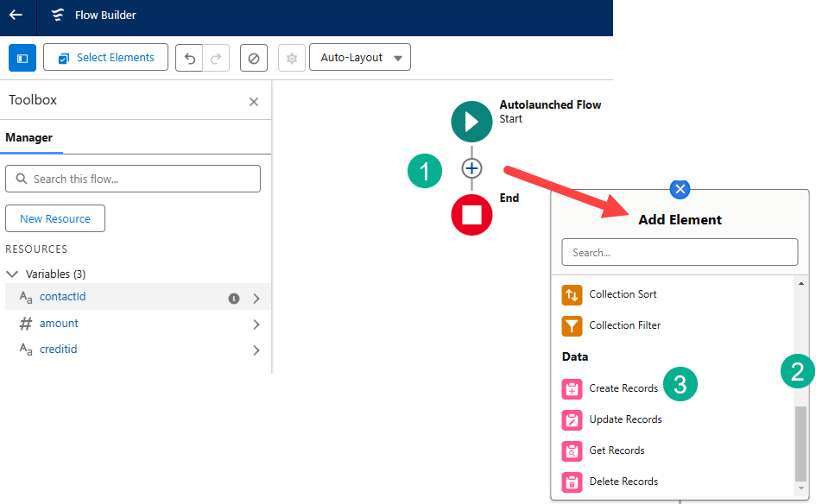Select the amount variable

tap(59, 324)
